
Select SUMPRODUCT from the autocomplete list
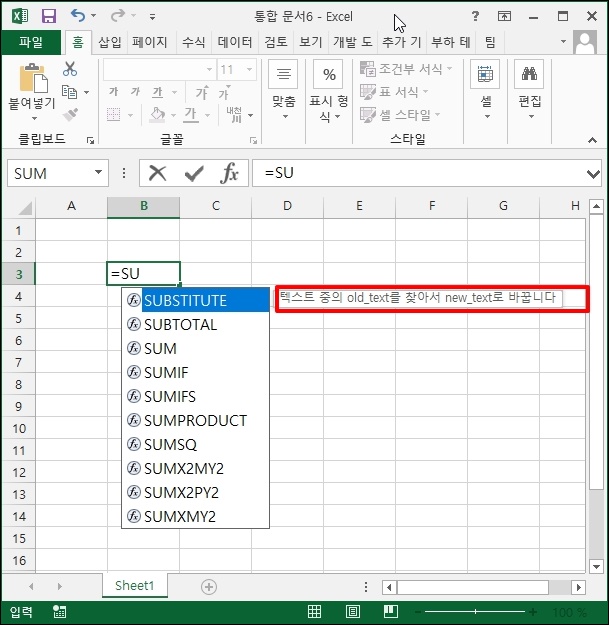(x=195, y=421)
